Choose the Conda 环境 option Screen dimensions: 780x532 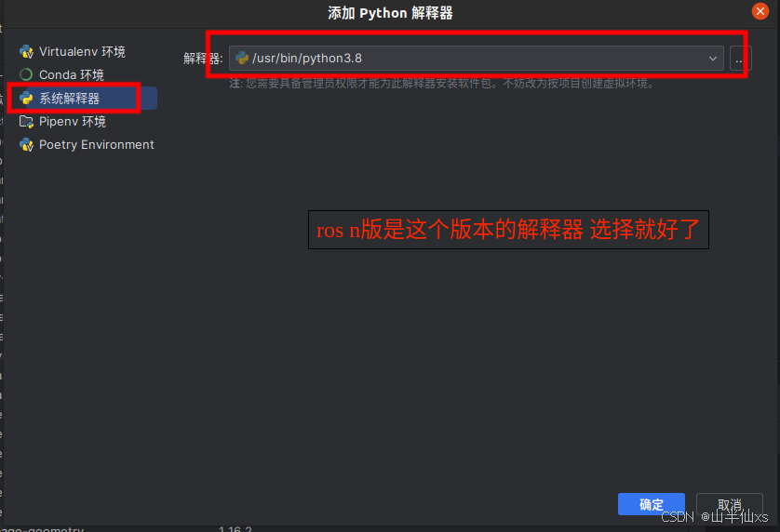tap(71, 75)
